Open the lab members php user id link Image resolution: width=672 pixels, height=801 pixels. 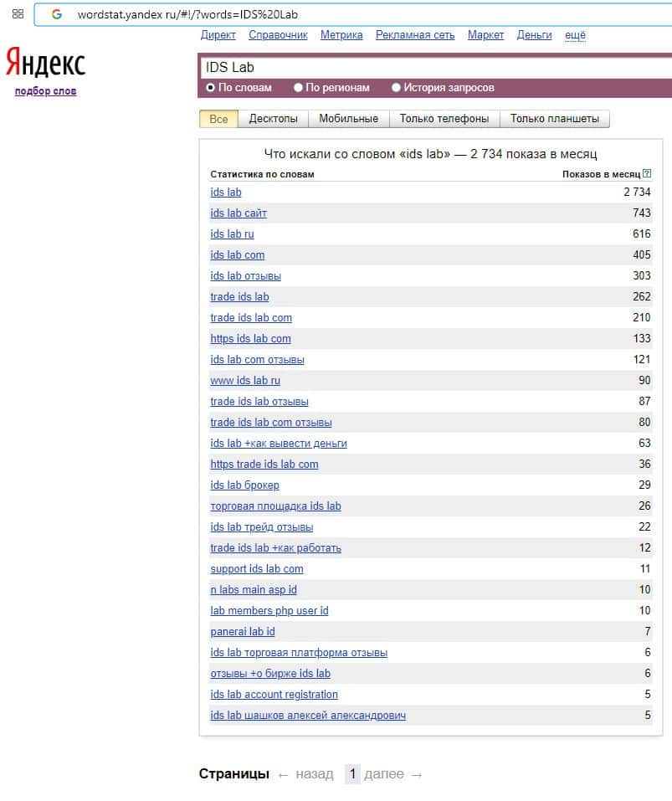pos(269,611)
